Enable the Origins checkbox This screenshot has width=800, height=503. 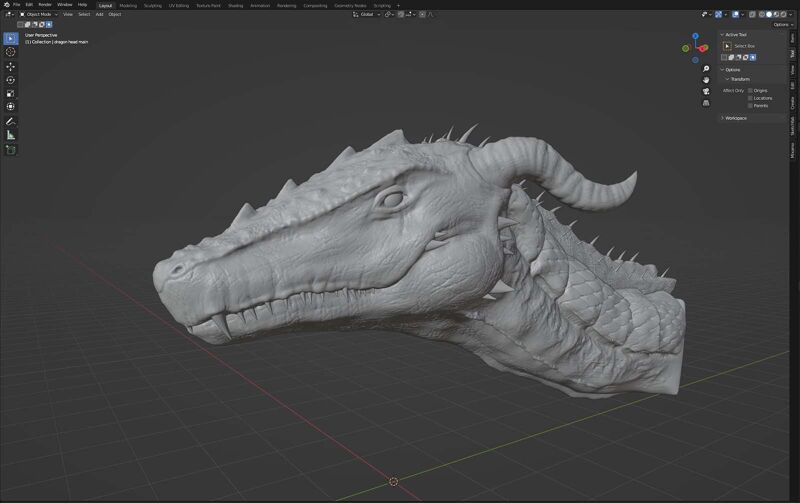[x=750, y=90]
